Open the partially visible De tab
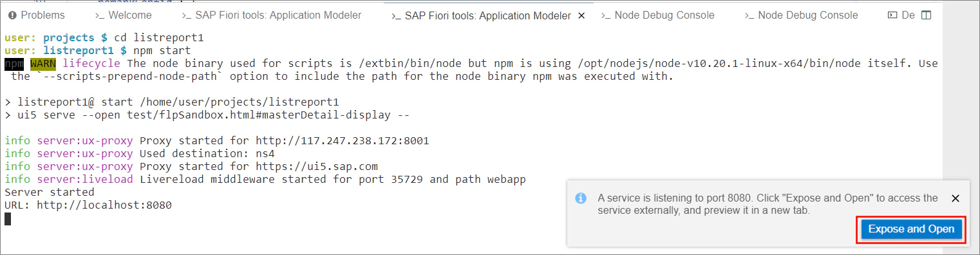 coord(901,15)
